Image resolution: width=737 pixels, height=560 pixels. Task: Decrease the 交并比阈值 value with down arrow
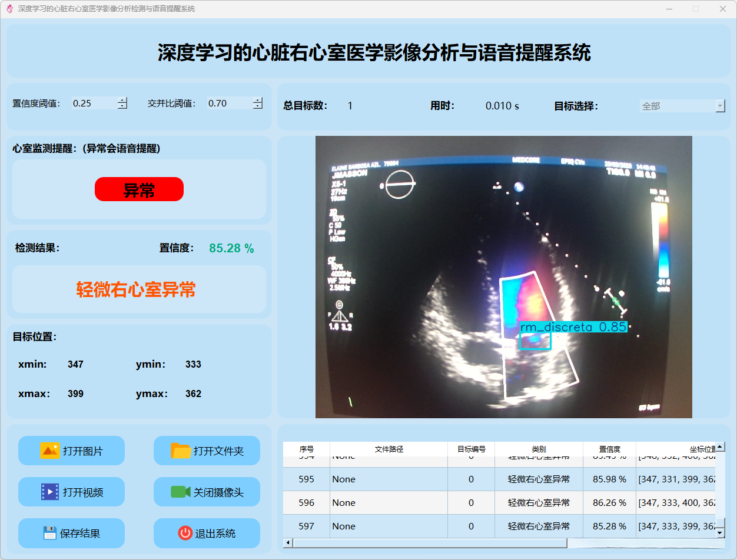258,106
